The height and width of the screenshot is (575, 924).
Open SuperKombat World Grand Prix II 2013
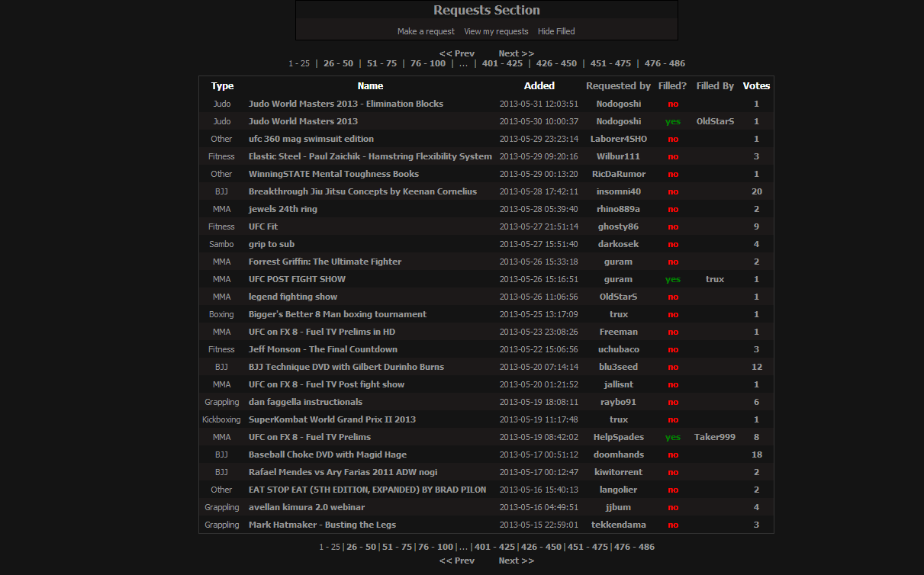pos(332,419)
